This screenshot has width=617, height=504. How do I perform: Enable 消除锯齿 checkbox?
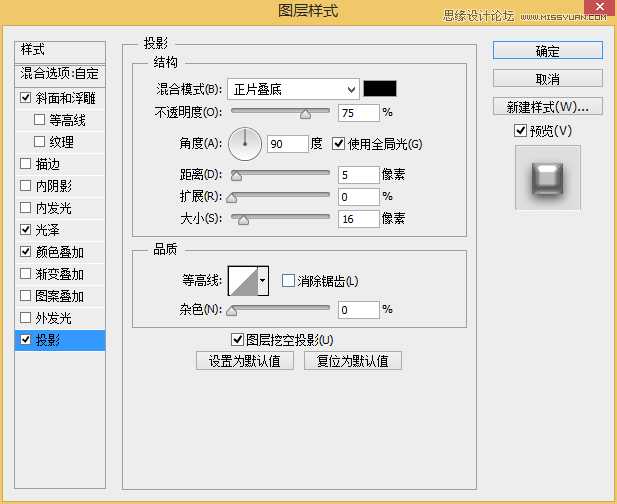point(288,281)
